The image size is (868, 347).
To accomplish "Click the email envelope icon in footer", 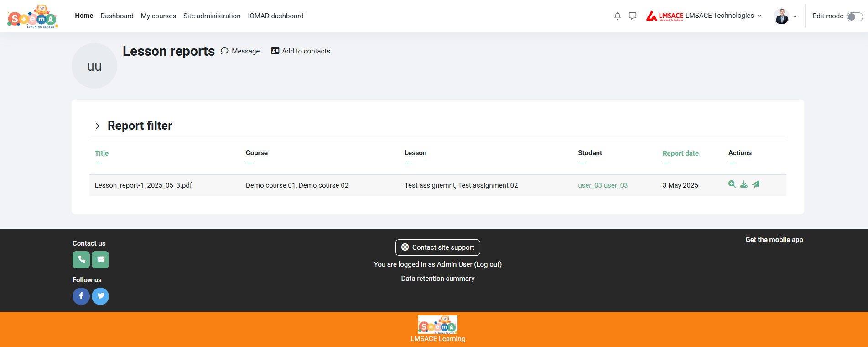I will [x=100, y=259].
